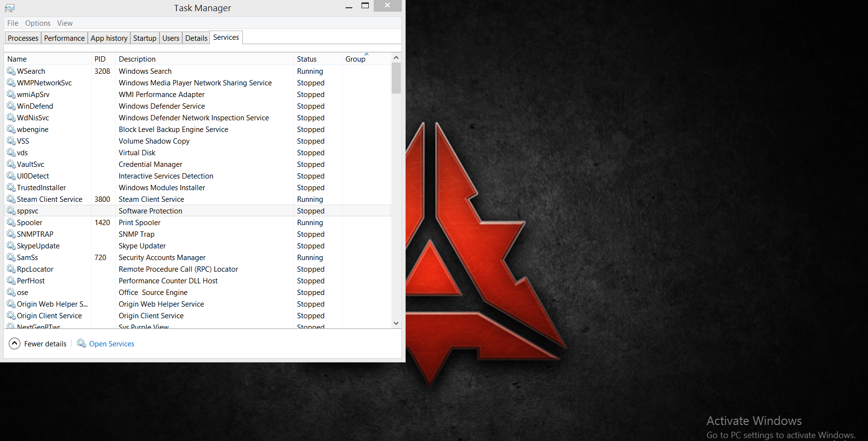Click the services list scroll up arrow
This screenshot has height=441, width=868.
point(396,58)
